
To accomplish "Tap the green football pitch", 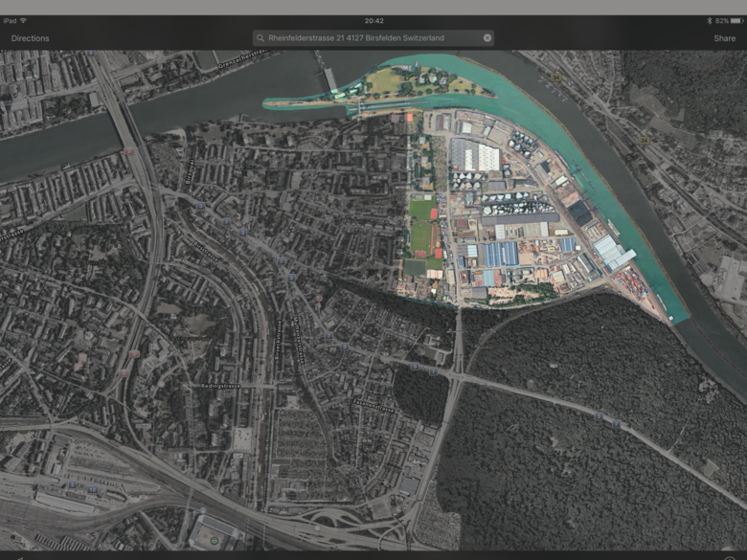I will pos(421,210).
